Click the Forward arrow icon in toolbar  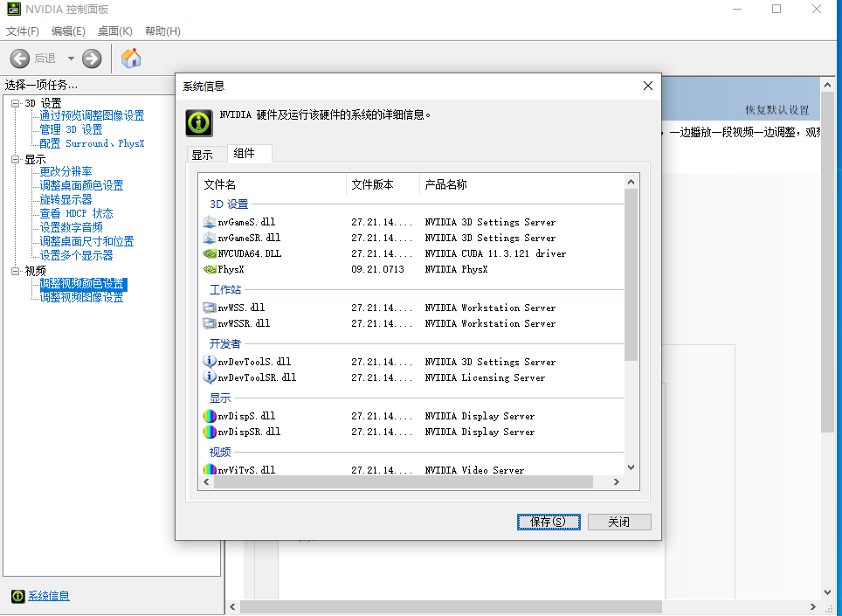(92, 58)
